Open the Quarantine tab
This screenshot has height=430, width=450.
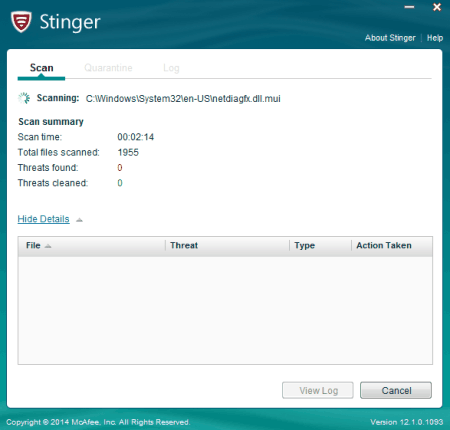click(x=108, y=68)
